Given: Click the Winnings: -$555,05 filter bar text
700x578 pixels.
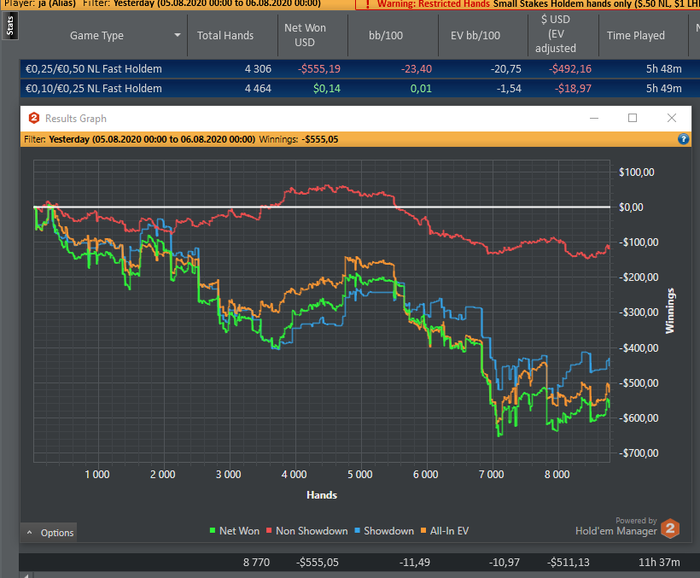Looking at the screenshot, I should tap(298, 139).
